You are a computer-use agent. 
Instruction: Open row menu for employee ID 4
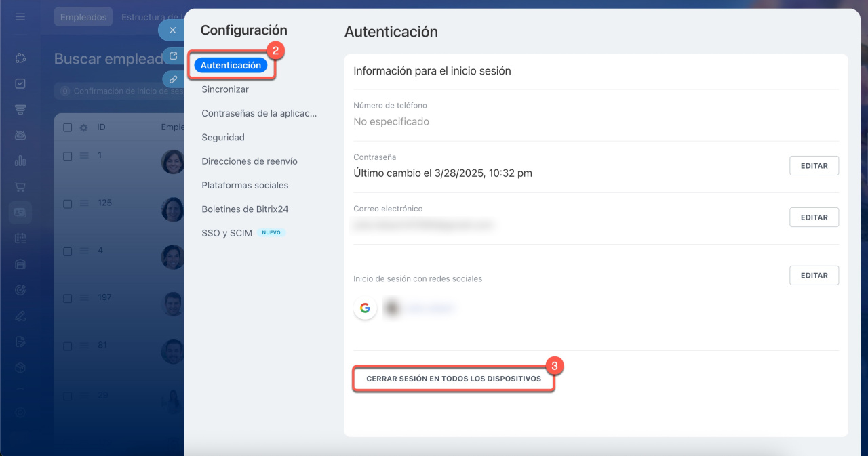click(84, 251)
